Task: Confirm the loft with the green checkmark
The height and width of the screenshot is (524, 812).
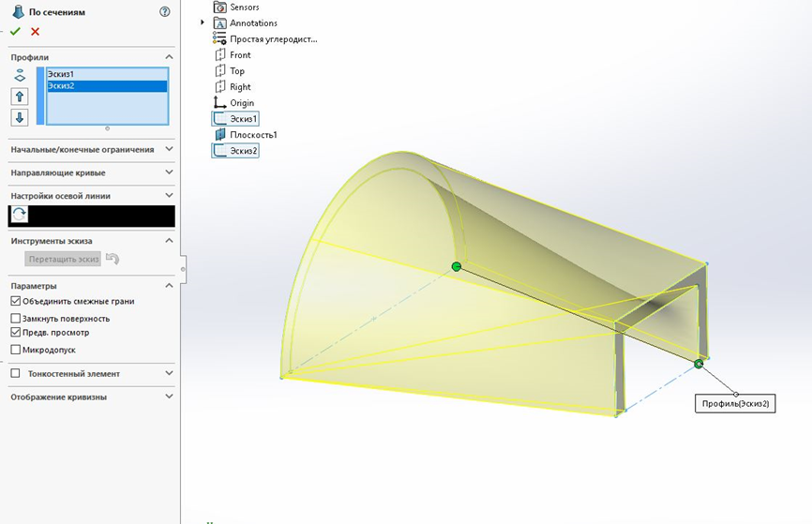Action: point(15,32)
